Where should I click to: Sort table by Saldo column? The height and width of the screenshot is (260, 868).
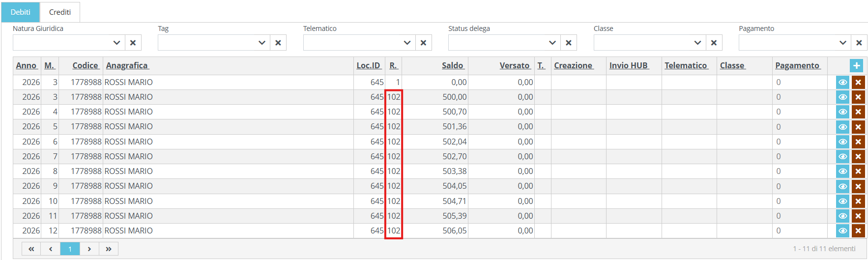click(452, 65)
